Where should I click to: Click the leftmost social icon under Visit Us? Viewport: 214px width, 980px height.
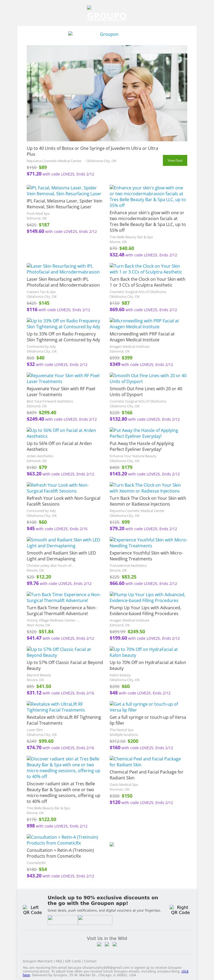[99, 944]
